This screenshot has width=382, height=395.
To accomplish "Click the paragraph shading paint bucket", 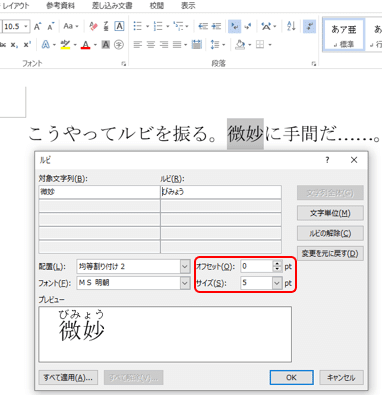I will tap(240, 45).
